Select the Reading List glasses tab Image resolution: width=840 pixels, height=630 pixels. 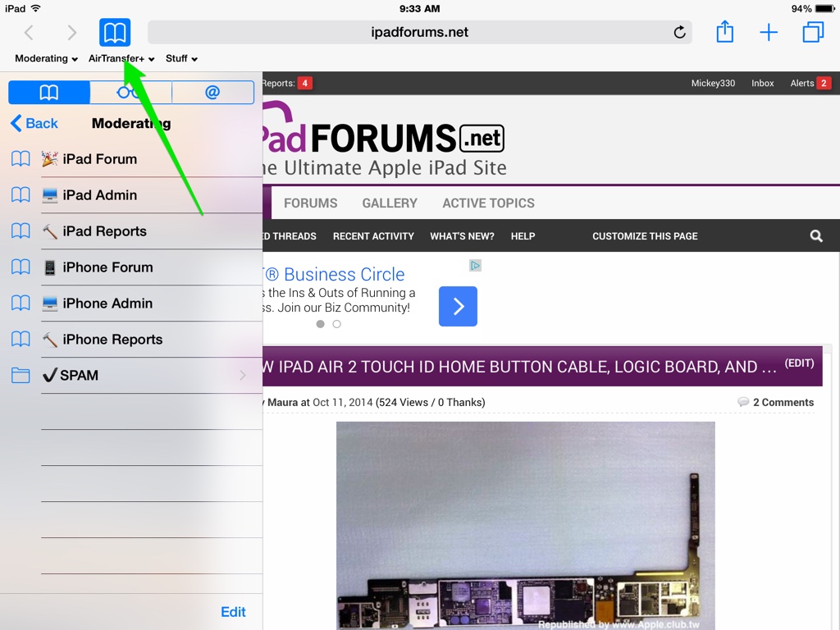point(130,92)
